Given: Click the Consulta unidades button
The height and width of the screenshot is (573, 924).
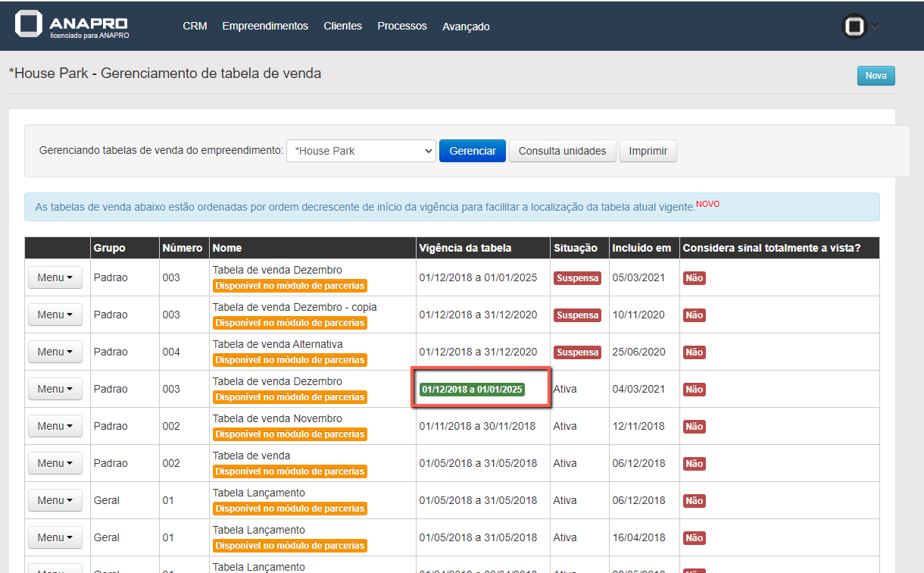Looking at the screenshot, I should tap(562, 151).
